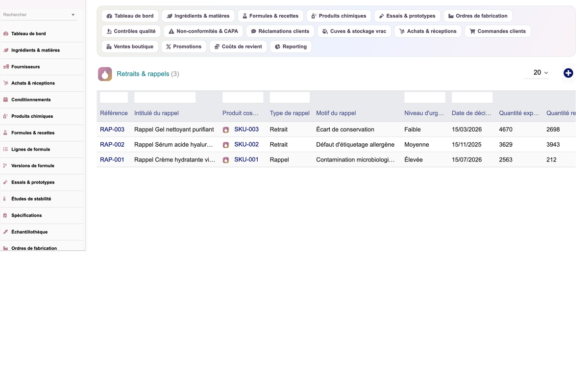Follow the SKU-002 product link
Image resolution: width=588 pixels, height=368 pixels.
coord(246,145)
